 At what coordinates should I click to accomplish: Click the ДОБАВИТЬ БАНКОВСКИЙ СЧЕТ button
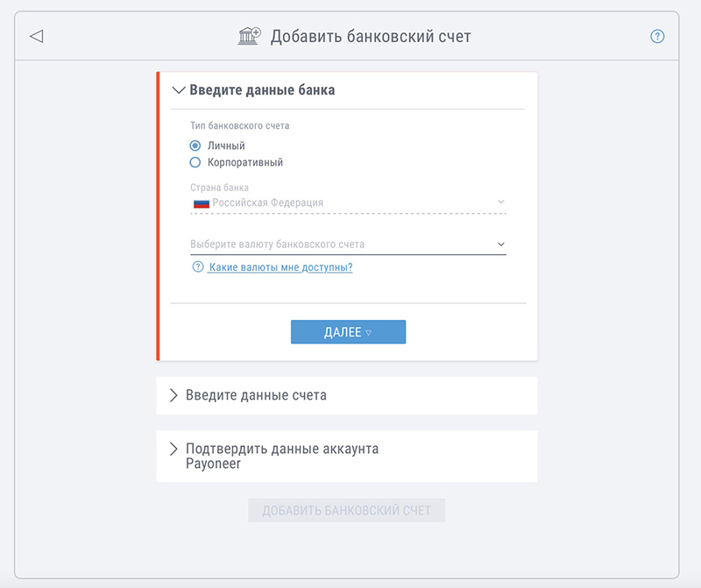click(346, 510)
